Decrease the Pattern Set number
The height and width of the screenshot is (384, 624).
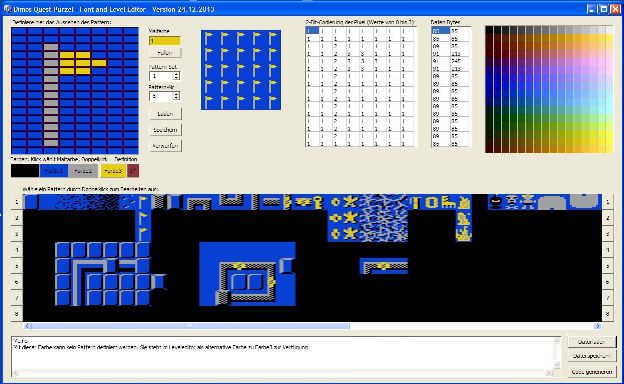[176, 78]
